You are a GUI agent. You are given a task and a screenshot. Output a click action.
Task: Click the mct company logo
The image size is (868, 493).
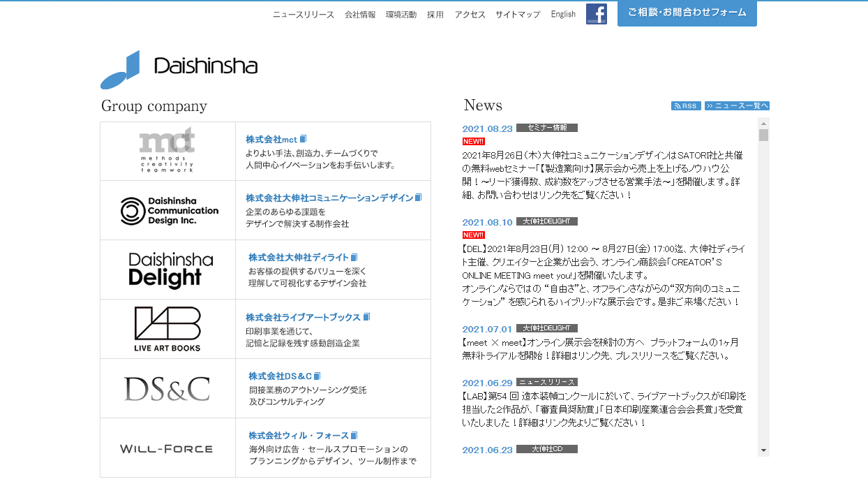(x=167, y=151)
